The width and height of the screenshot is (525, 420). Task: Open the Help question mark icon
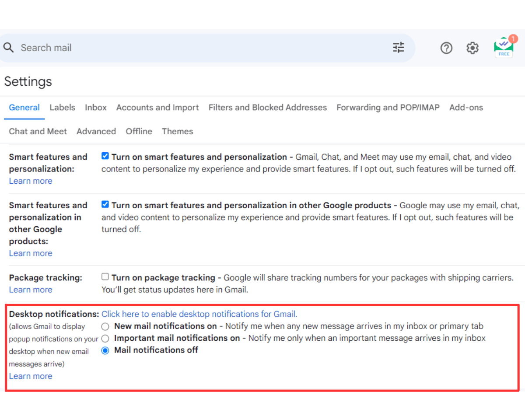click(446, 48)
